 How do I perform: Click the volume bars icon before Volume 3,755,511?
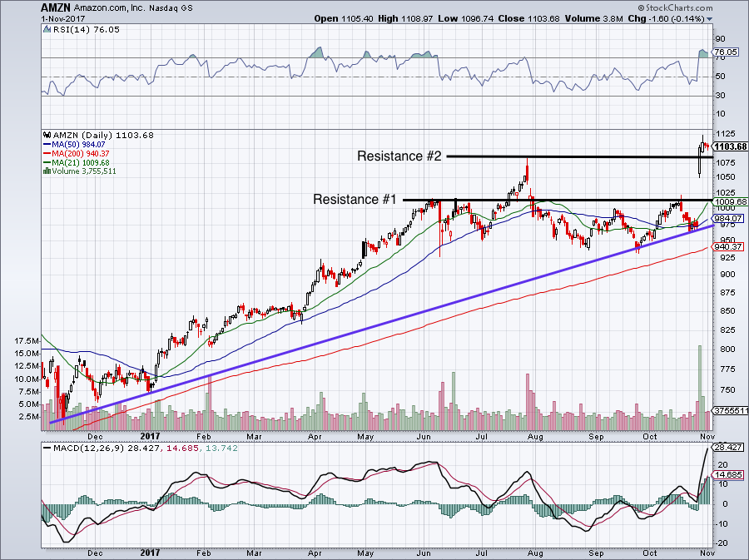(x=47, y=171)
